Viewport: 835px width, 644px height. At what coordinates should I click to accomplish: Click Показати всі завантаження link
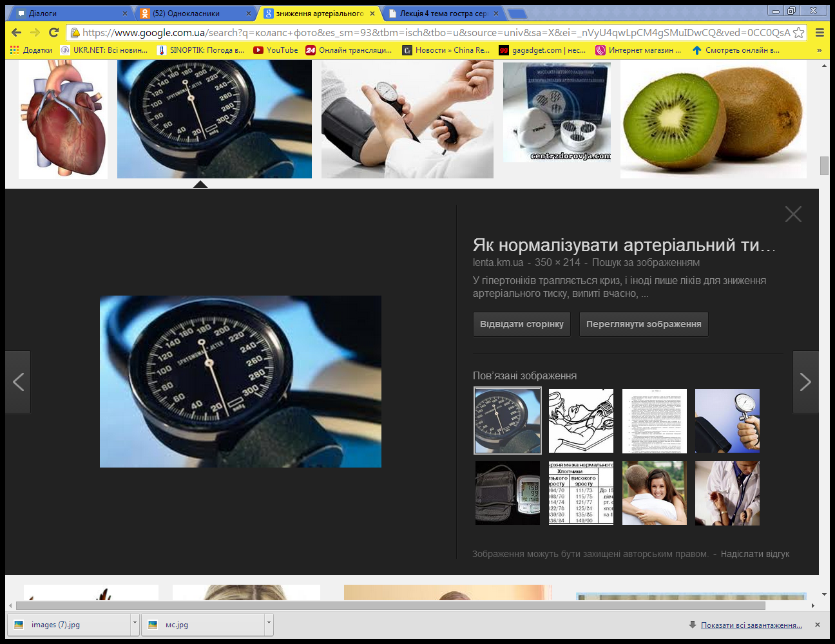[x=751, y=625]
